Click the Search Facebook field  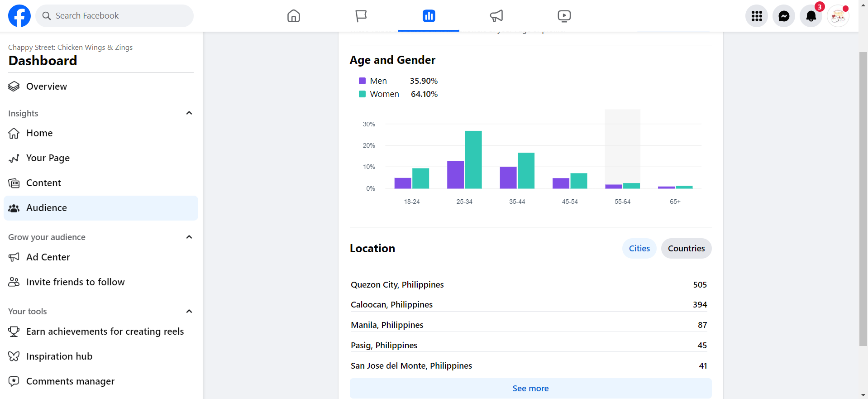point(115,16)
